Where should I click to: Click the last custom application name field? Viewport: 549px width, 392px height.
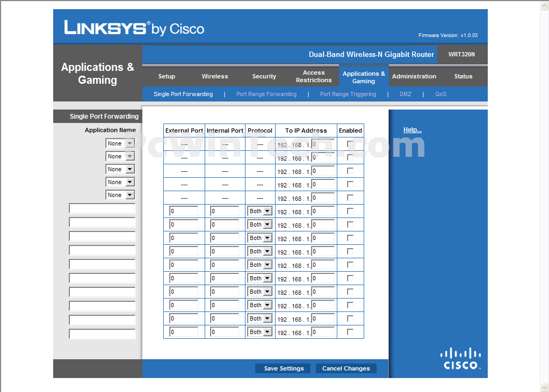tap(102, 334)
